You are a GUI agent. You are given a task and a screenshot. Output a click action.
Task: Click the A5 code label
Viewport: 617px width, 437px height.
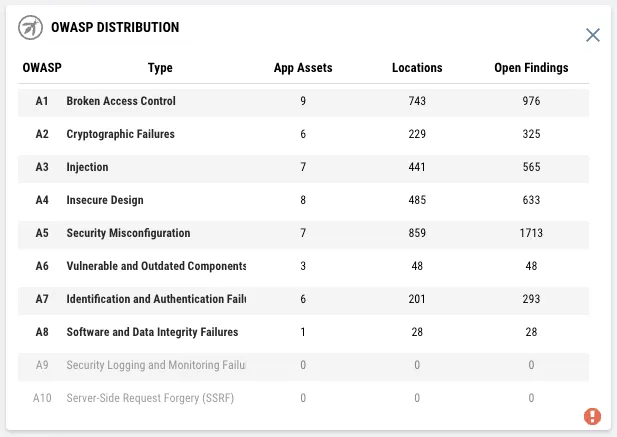coord(42,233)
